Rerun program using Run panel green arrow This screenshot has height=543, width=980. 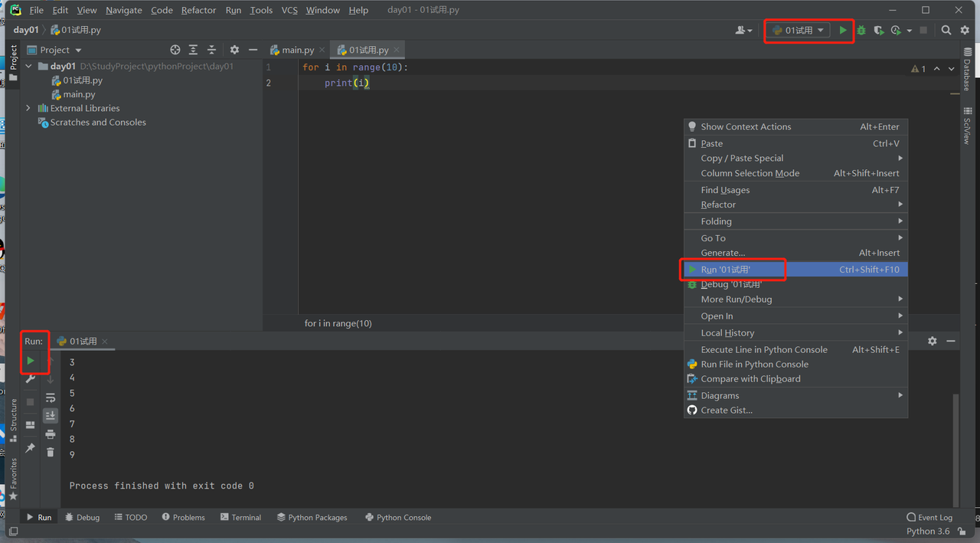30,360
